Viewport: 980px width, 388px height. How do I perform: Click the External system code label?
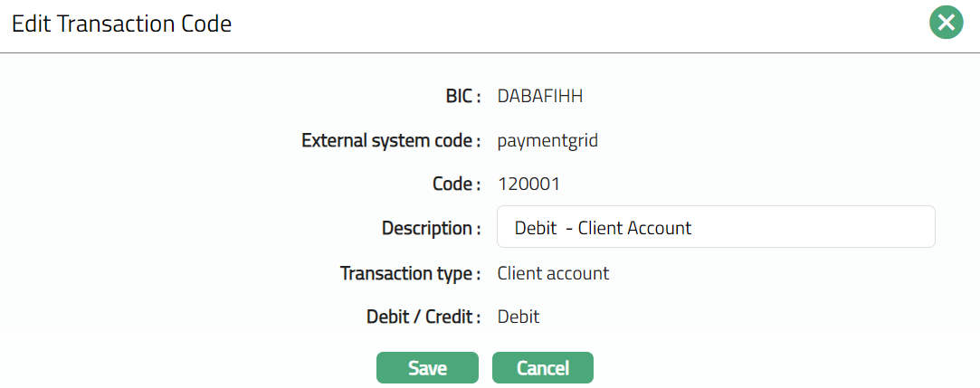click(x=391, y=141)
